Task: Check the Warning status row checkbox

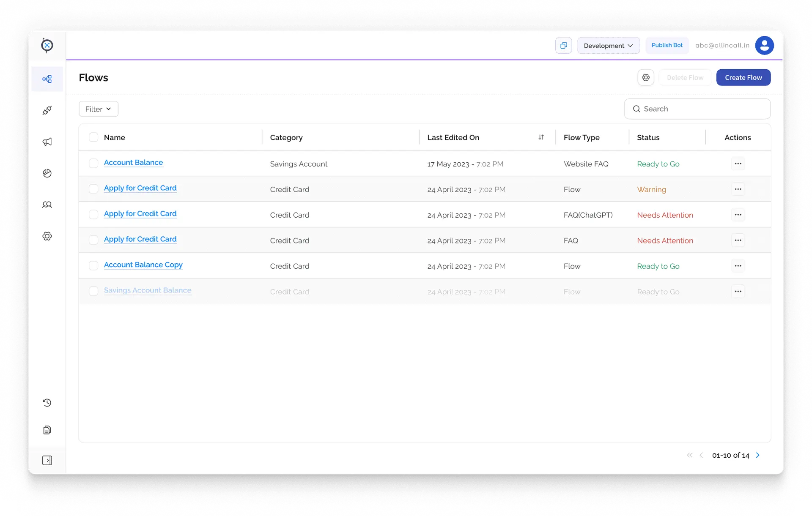Action: tap(93, 189)
